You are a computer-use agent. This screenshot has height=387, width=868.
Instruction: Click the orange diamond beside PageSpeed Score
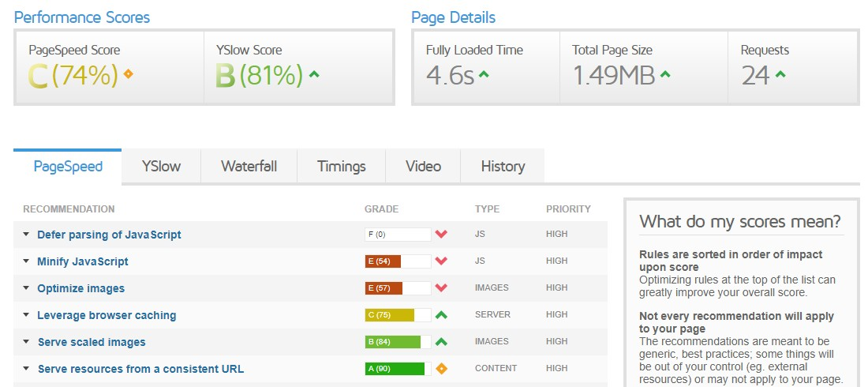(129, 75)
